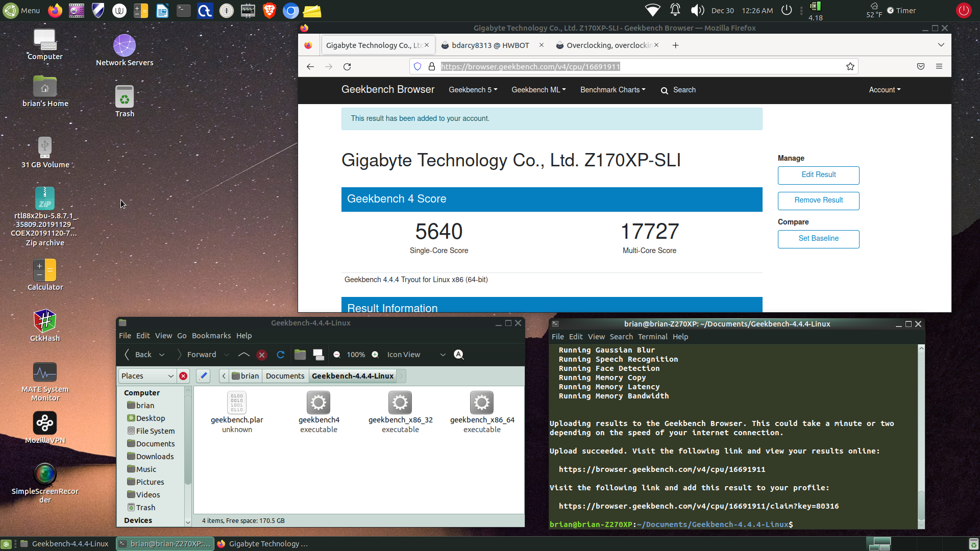Open MATE System Monitor desktop icon

45,372
